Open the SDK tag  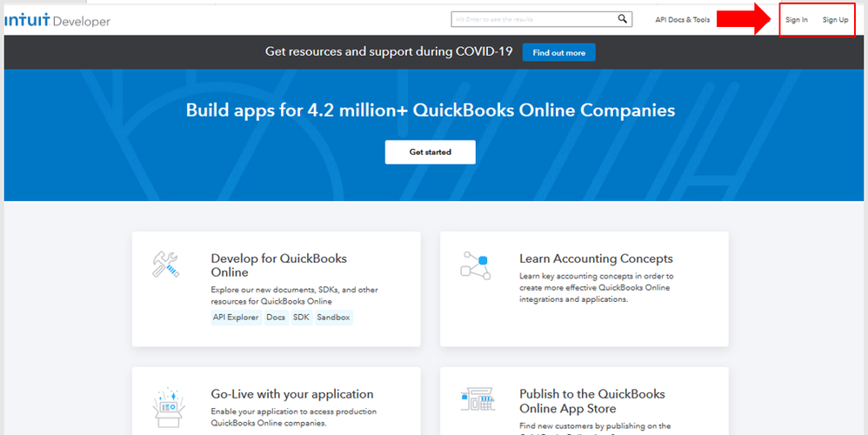(x=301, y=318)
